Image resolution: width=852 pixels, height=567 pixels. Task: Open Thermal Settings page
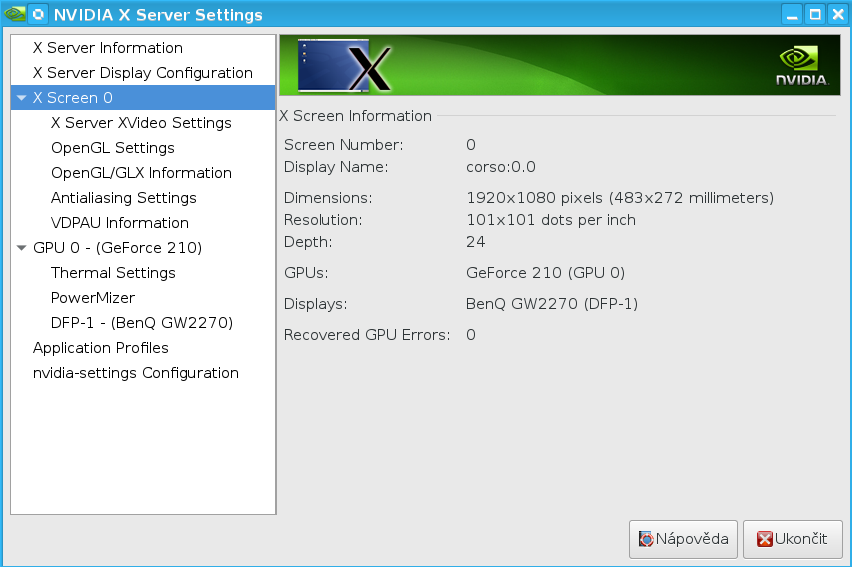pyautogui.click(x=113, y=273)
